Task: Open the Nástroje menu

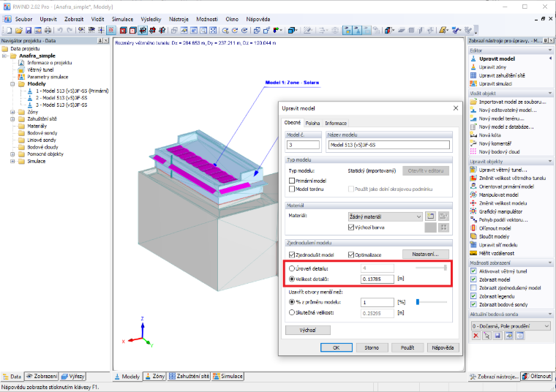Action: pos(179,19)
